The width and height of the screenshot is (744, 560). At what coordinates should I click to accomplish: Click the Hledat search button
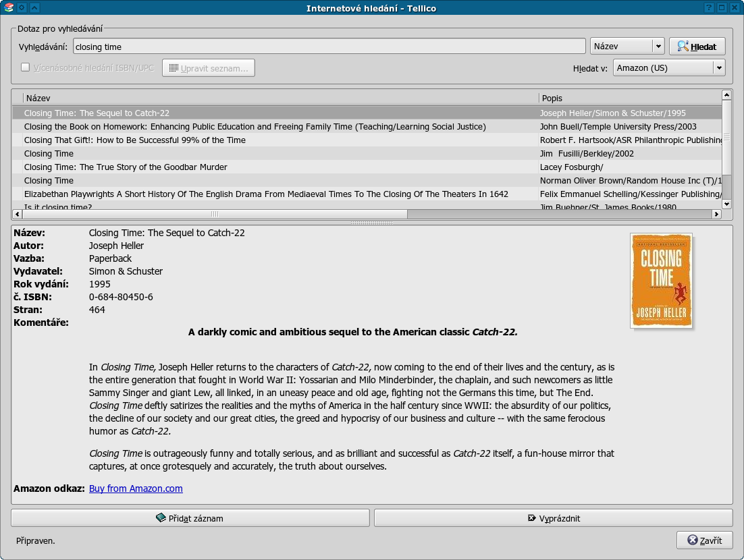697,47
